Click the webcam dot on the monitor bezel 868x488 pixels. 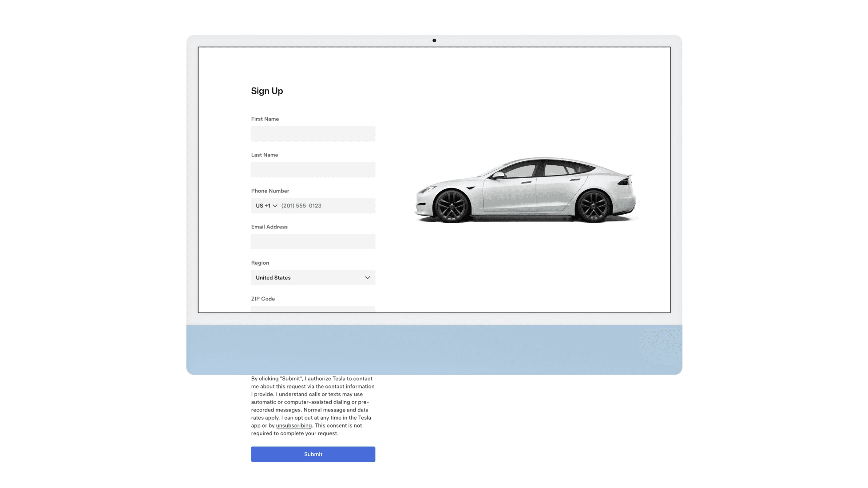coord(434,40)
